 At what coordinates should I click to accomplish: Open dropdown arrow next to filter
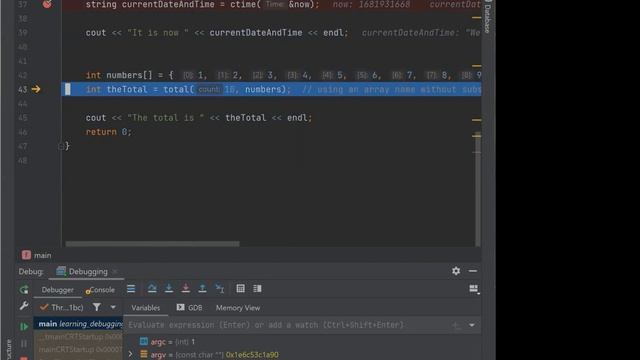tap(113, 307)
